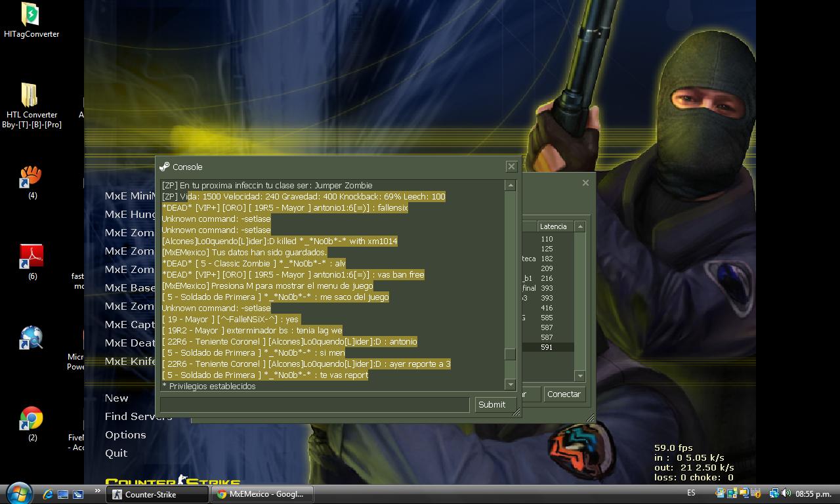
Task: Select the server row with latency 216
Action: pos(548,278)
